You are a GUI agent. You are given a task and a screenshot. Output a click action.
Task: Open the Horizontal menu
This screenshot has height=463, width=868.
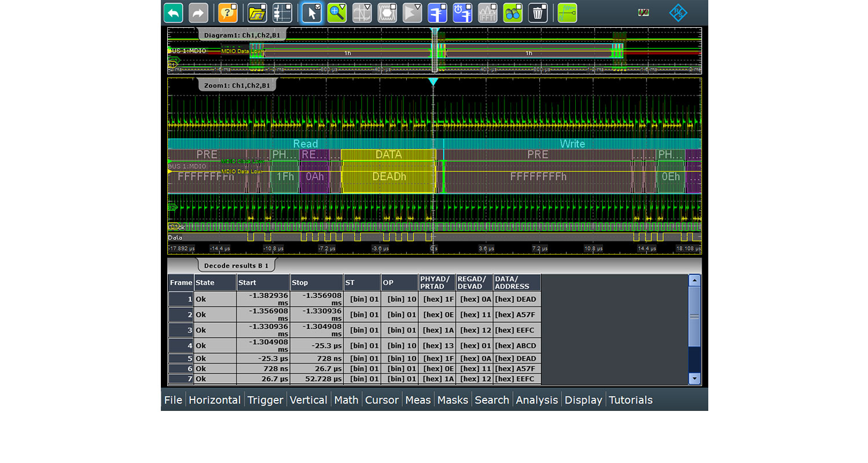tap(214, 400)
